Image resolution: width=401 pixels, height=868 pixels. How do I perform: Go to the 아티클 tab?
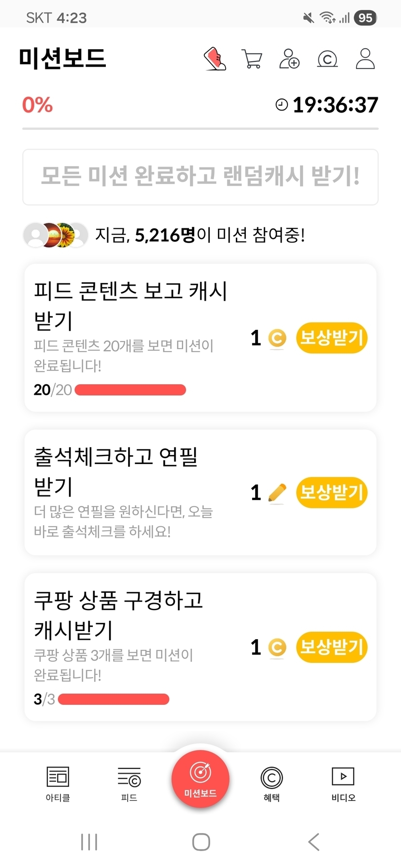click(58, 783)
